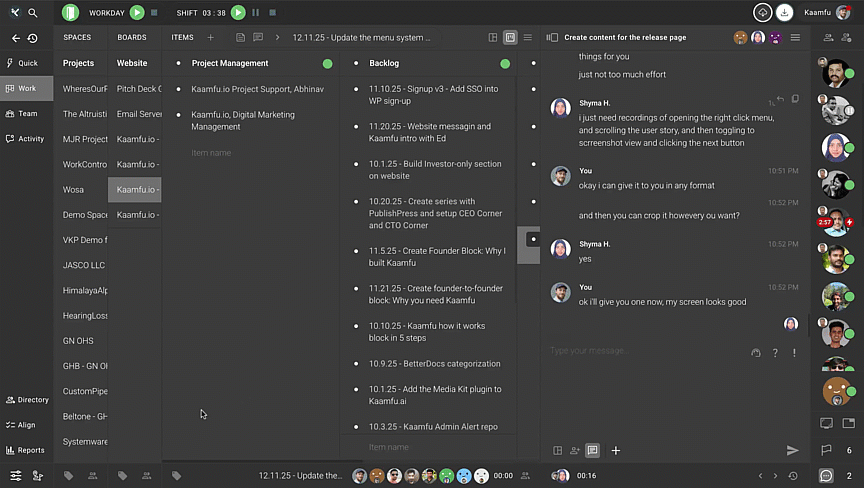The image size is (864, 488).
Task: Select kanban board view icon
Action: 510,38
